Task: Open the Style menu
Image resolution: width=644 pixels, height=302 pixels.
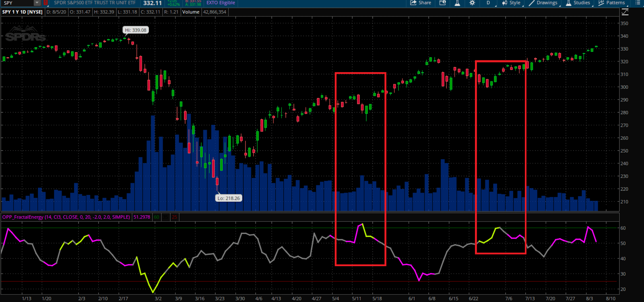Action: [x=511, y=3]
